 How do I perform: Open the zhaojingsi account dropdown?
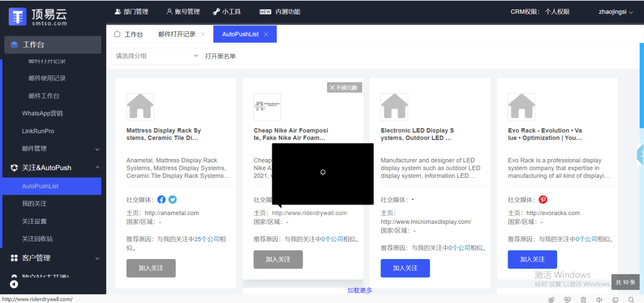616,11
